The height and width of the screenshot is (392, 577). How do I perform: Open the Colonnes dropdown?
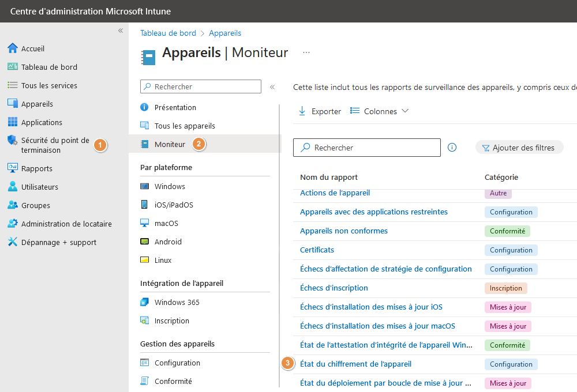(380, 111)
